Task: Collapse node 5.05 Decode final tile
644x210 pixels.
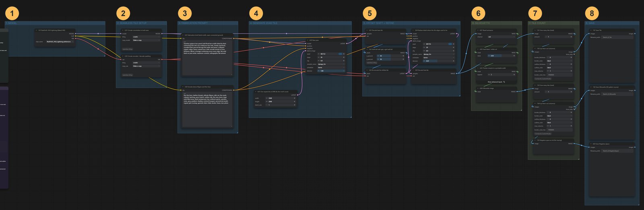Action: click(x=413, y=70)
